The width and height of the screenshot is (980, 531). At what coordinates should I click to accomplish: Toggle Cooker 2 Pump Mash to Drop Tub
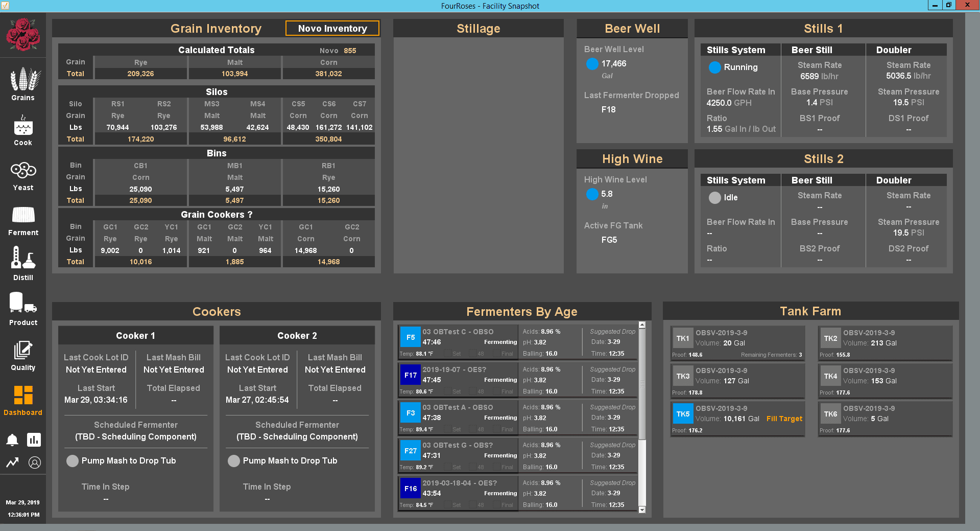tap(234, 461)
